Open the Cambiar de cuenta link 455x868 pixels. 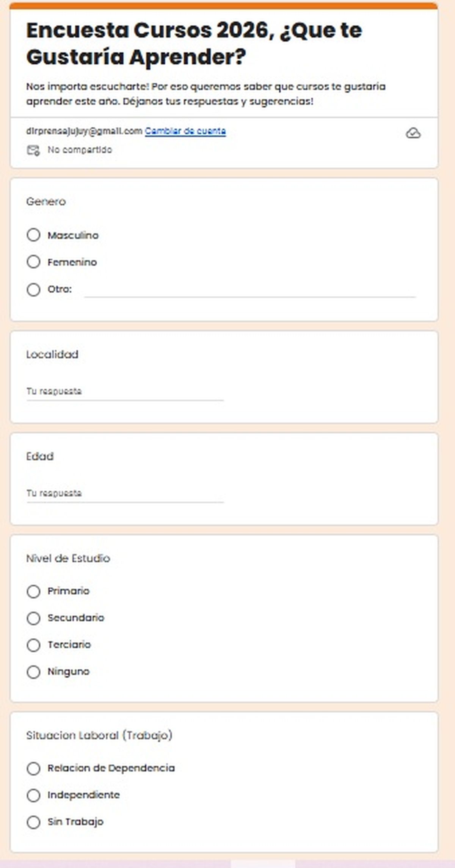coord(185,131)
